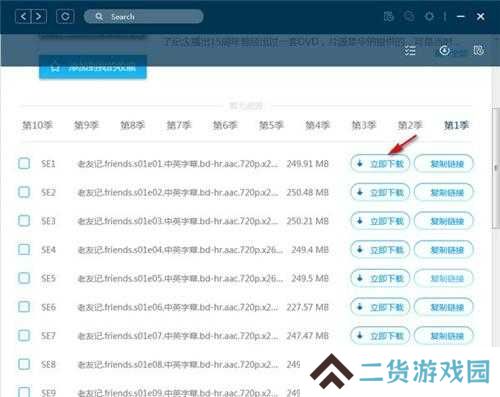Switch to the 第6季 season tab
Viewport: 500px width, 397px height.
(225, 125)
